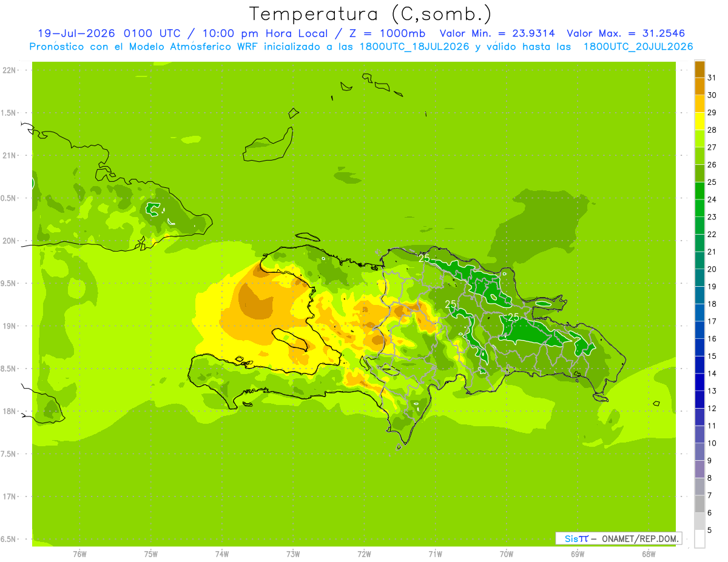Image resolution: width=728 pixels, height=562 pixels.
Task: Pick the blue colorbar swatch between 16 and 17
Action: (699, 330)
